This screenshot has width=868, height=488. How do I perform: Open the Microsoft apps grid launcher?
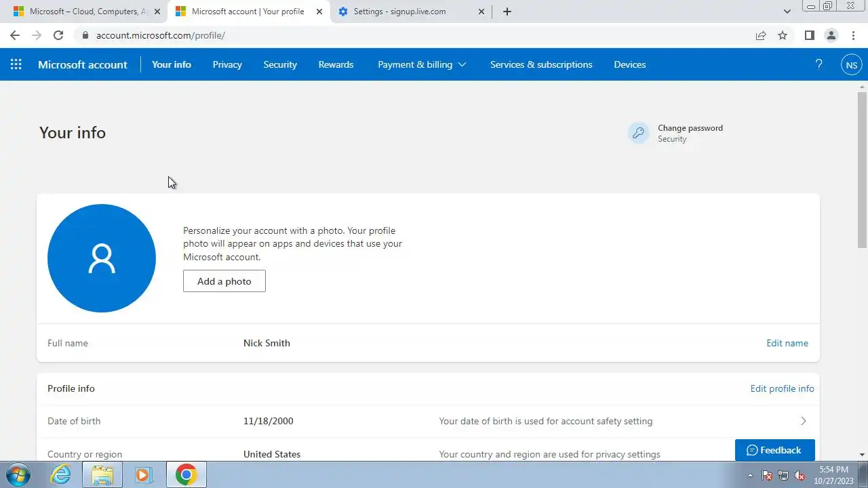point(16,64)
